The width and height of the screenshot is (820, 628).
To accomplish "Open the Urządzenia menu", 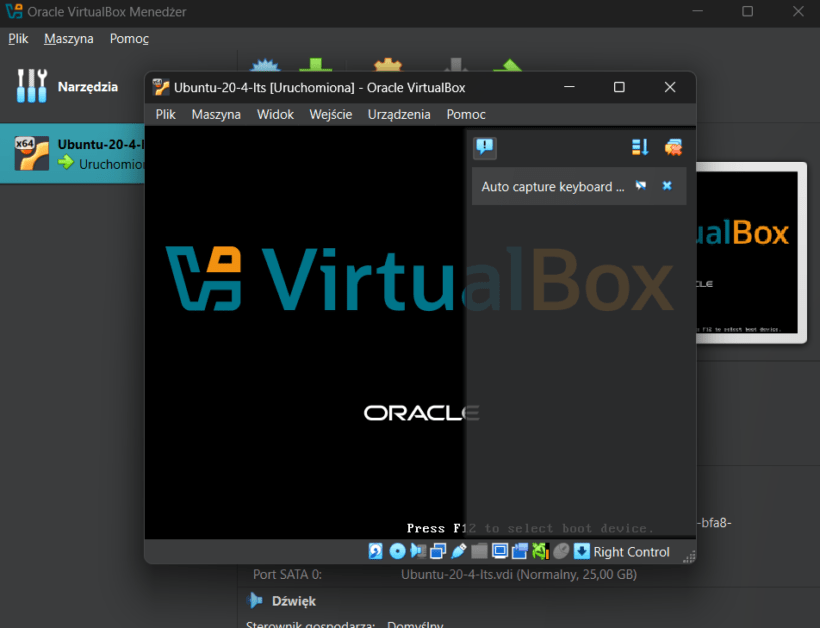I will [x=399, y=114].
